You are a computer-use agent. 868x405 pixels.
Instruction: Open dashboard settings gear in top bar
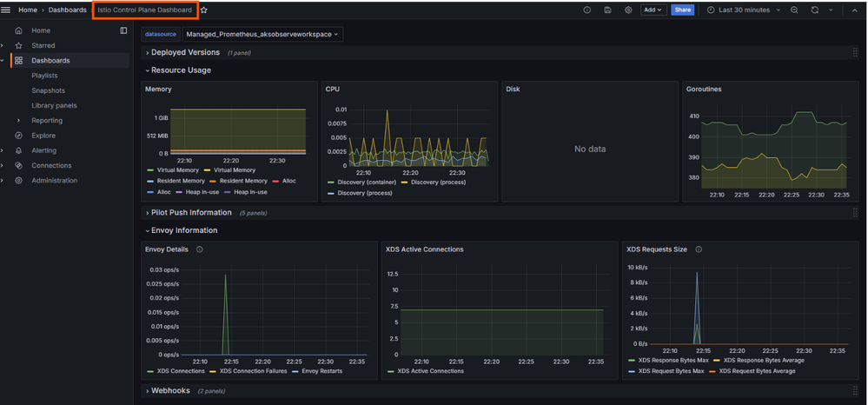pyautogui.click(x=627, y=10)
